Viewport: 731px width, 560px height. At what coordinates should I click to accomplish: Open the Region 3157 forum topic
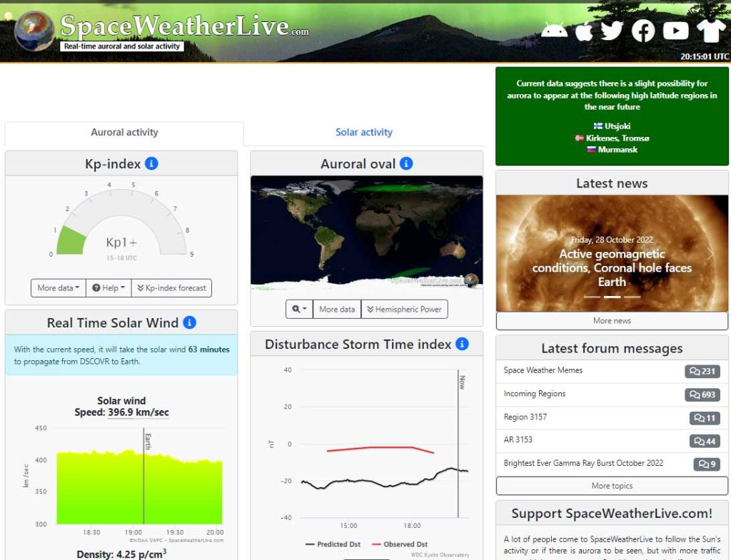point(525,417)
